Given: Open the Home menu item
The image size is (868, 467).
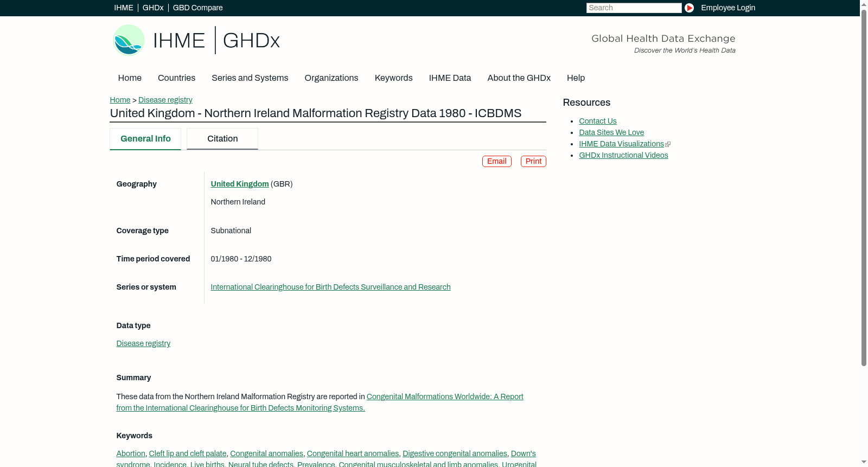Looking at the screenshot, I should tap(130, 78).
